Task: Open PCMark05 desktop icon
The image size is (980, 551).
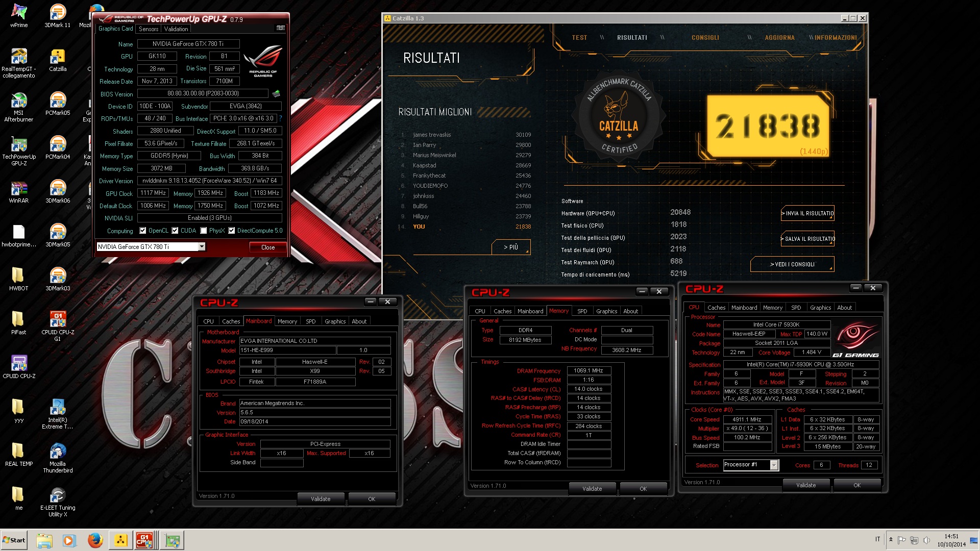Action: point(58,104)
